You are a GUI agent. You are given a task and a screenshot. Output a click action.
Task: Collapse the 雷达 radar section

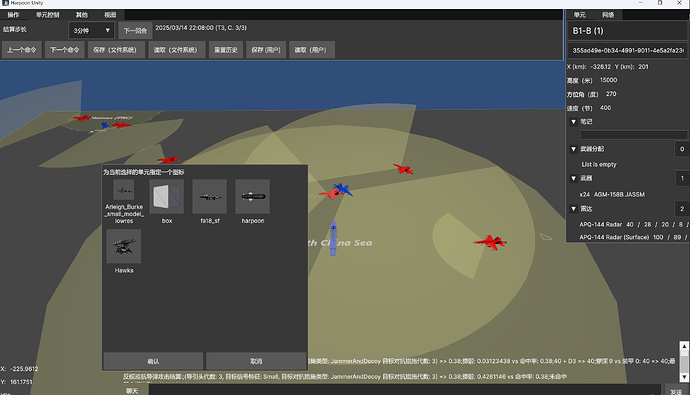(x=573, y=209)
